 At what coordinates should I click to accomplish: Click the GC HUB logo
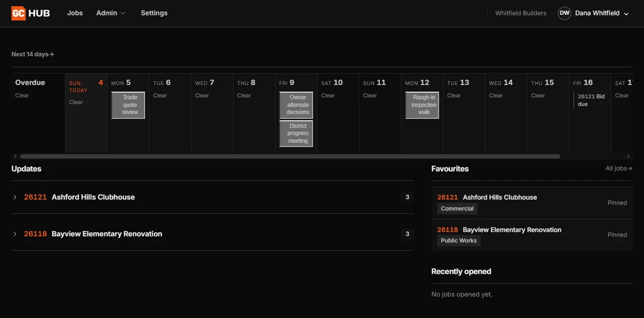30,13
